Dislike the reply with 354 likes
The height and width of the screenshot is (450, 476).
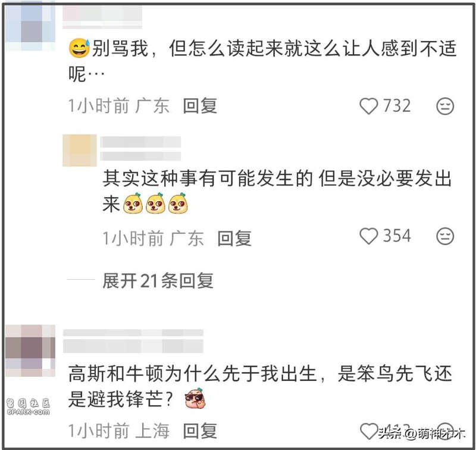(445, 236)
